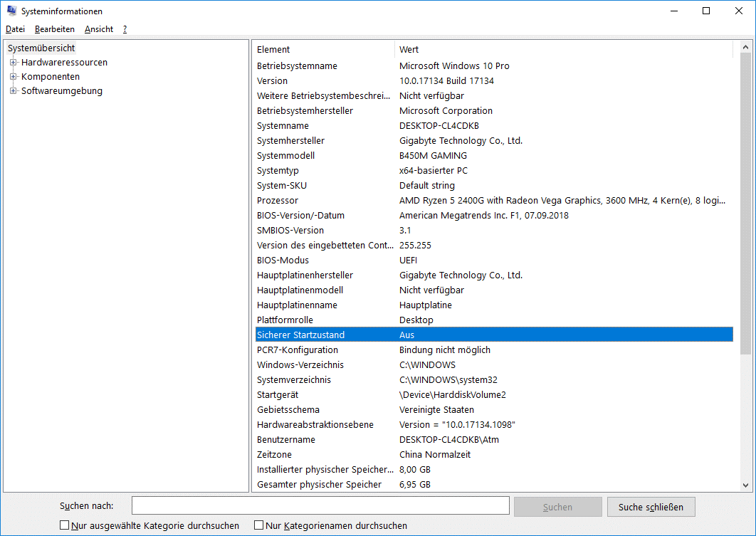Screen dimensions: 756x536
Task: Select the Komponenten tree label
Action: coord(51,77)
